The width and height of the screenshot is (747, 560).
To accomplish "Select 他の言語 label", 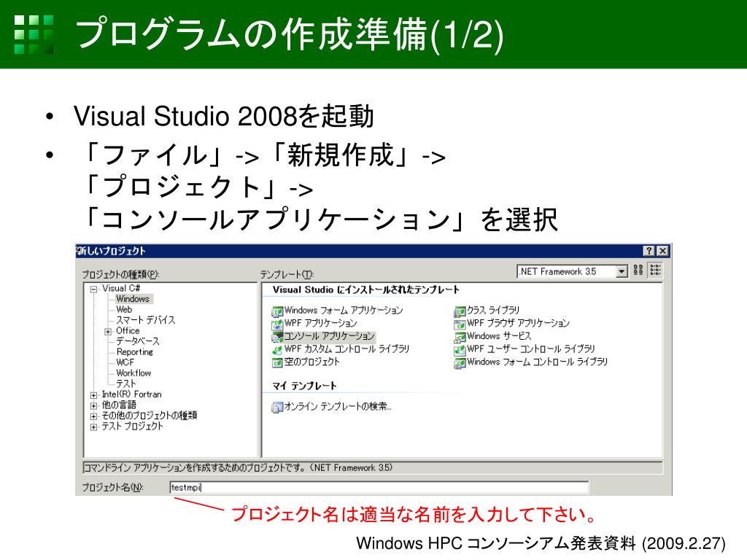I will click(x=119, y=405).
